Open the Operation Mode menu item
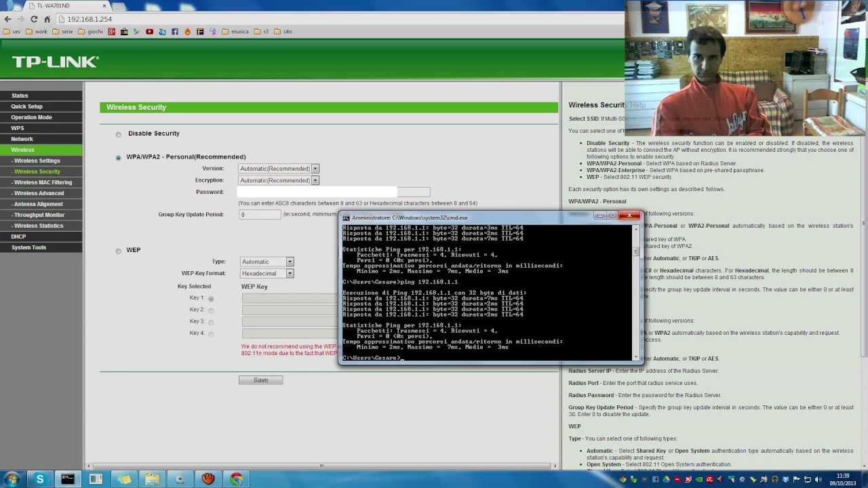The width and height of the screenshot is (868, 488). 41,117
